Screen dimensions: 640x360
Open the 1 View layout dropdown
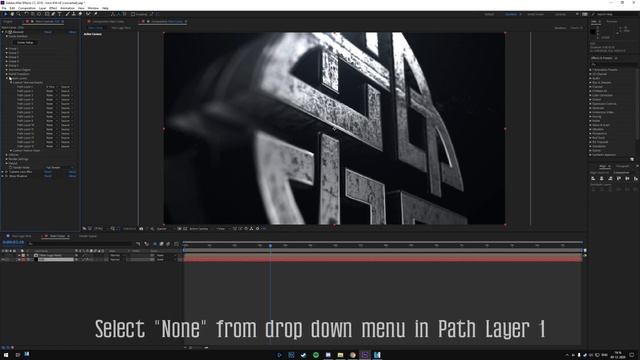pos(222,229)
